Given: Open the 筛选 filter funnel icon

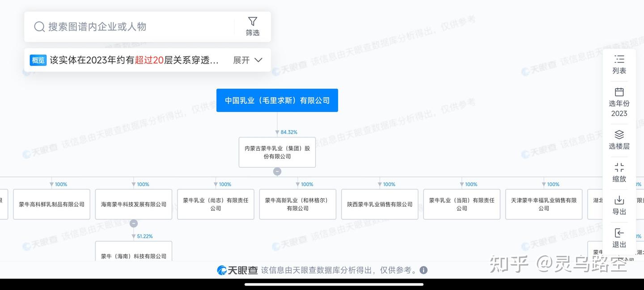Looking at the screenshot, I should 253,21.
